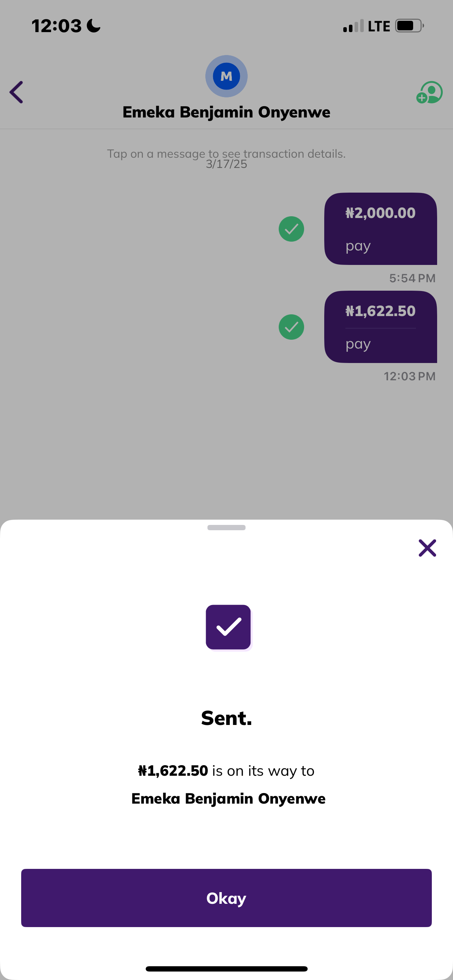
Task: Tap the sheet drag handle
Action: pyautogui.click(x=226, y=528)
